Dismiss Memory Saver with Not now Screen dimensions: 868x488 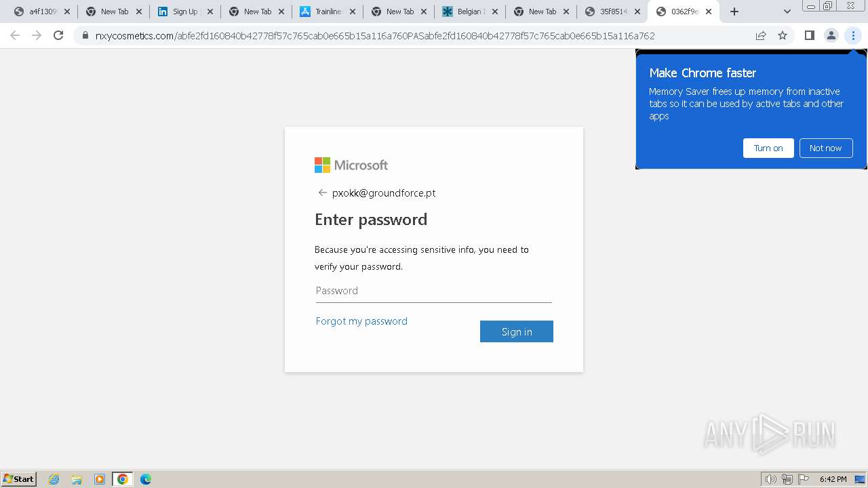click(x=825, y=148)
